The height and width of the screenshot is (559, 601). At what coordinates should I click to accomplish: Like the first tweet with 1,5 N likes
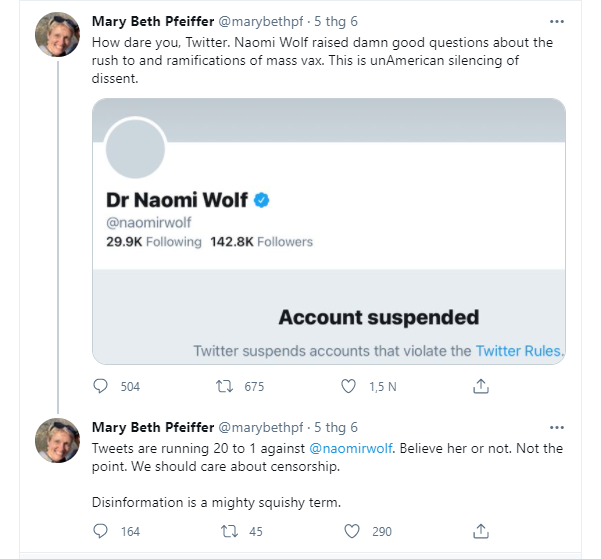(349, 386)
